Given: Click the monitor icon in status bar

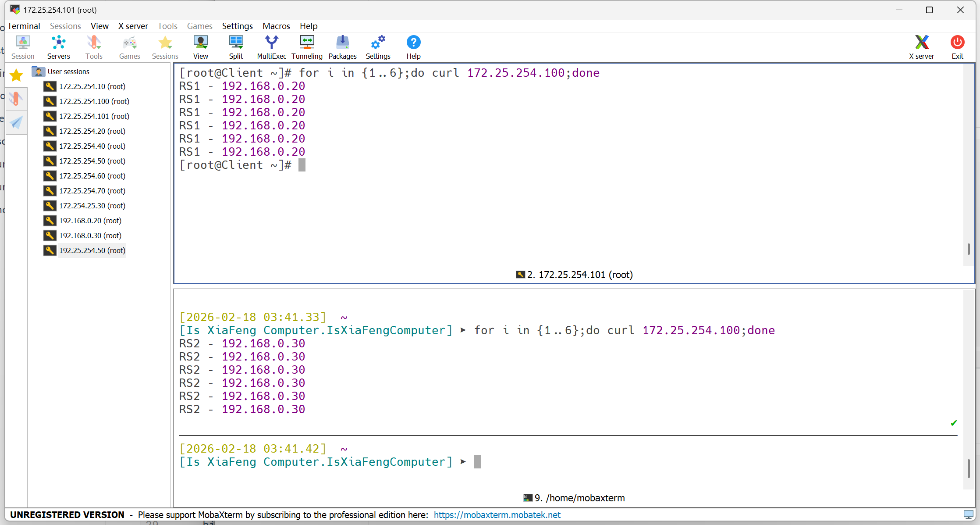Looking at the screenshot, I should click(968, 514).
